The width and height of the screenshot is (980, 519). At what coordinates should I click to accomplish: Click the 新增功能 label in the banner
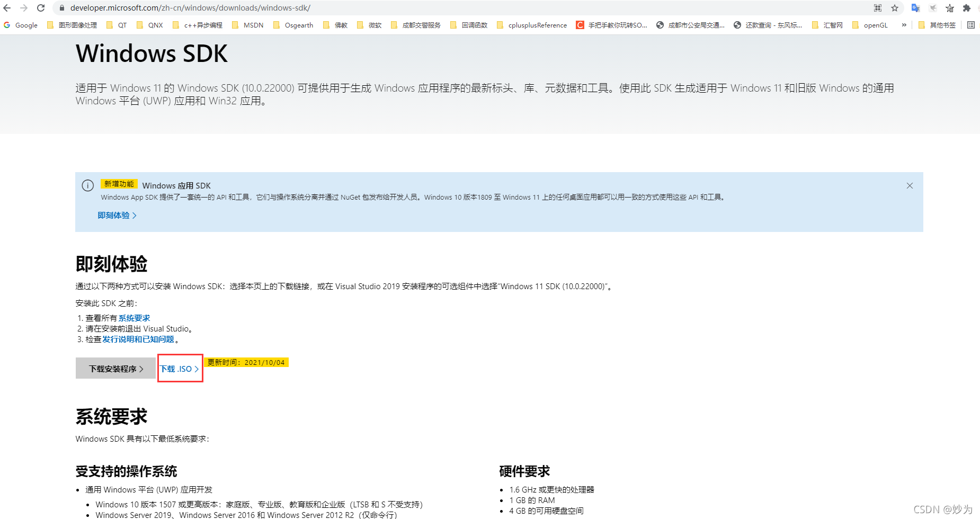point(119,184)
